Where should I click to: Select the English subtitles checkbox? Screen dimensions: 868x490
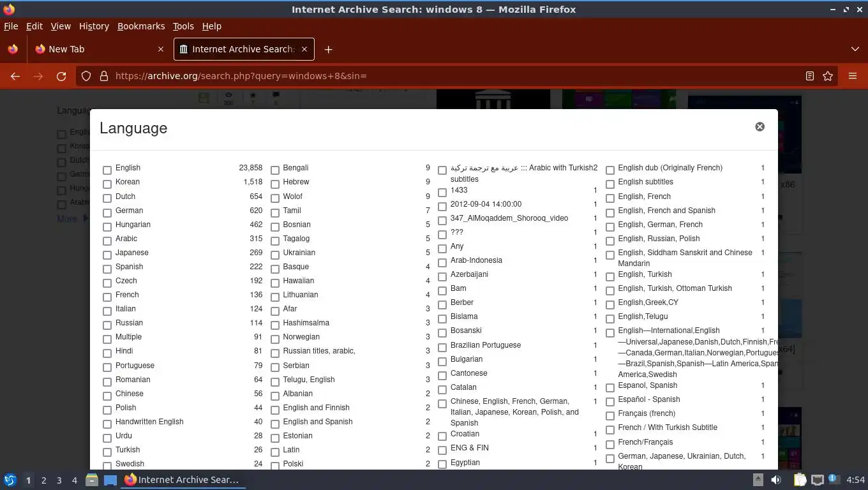point(610,184)
